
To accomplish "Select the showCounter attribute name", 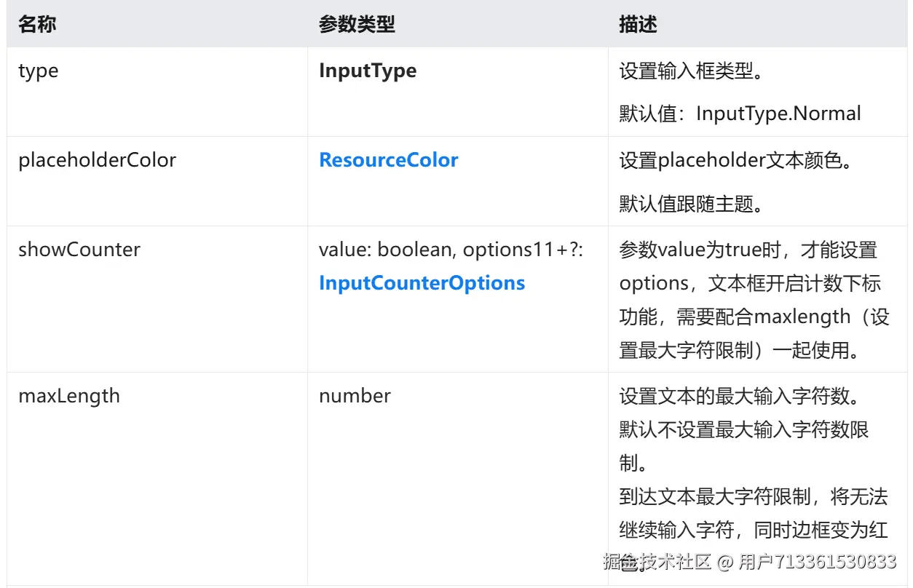I will click(x=79, y=250).
